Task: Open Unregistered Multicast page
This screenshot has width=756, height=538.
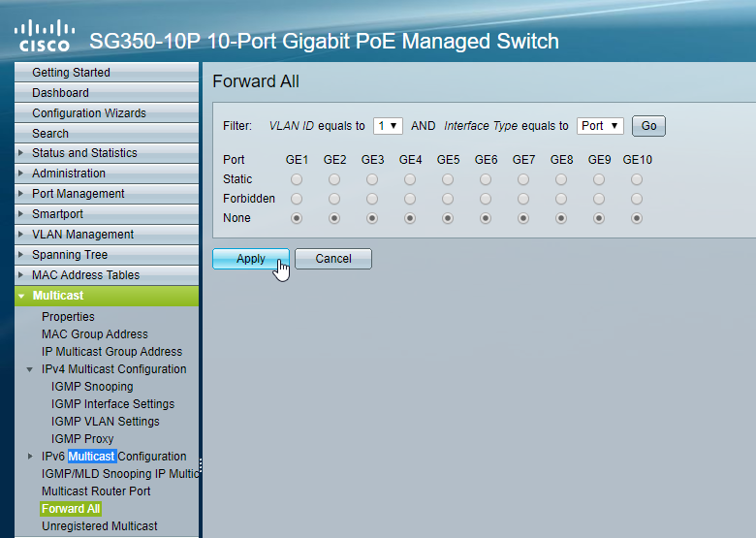Action: point(99,526)
